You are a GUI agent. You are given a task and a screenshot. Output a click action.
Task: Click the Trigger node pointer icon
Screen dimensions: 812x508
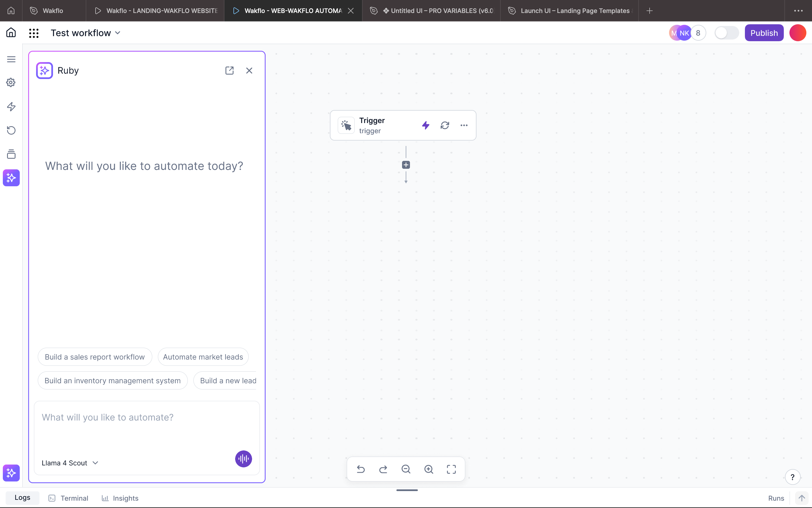click(346, 125)
